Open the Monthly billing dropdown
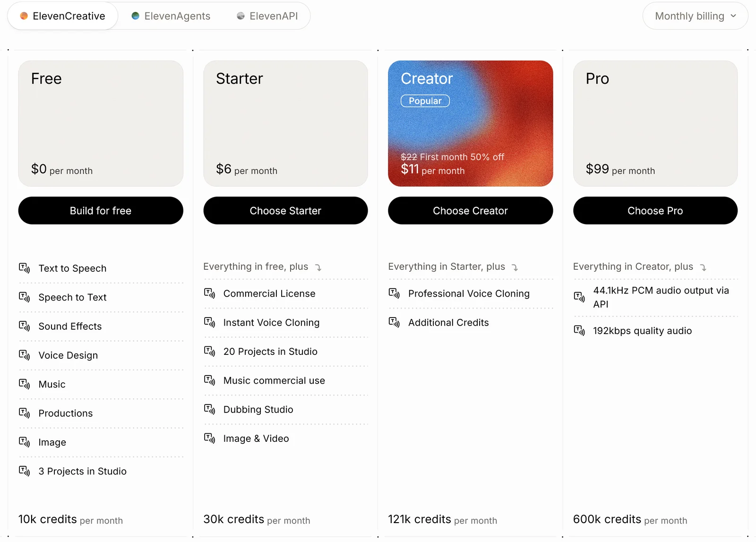Viewport: 756px width, 542px height. [x=695, y=16]
